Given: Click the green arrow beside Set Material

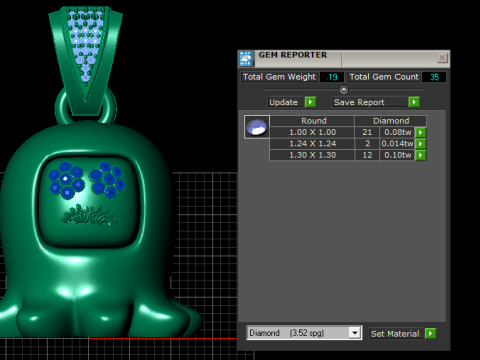Looking at the screenshot, I should point(430,333).
